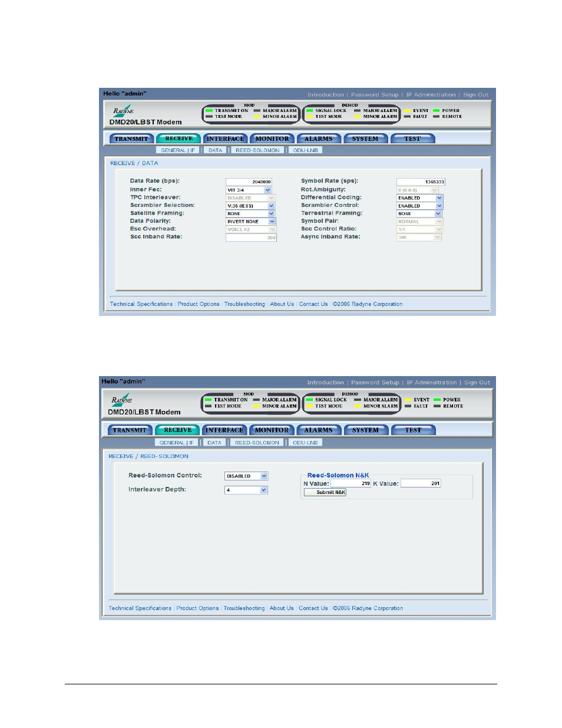
Task: Click the Radyne logo in bottom screenshot
Action: [x=122, y=400]
